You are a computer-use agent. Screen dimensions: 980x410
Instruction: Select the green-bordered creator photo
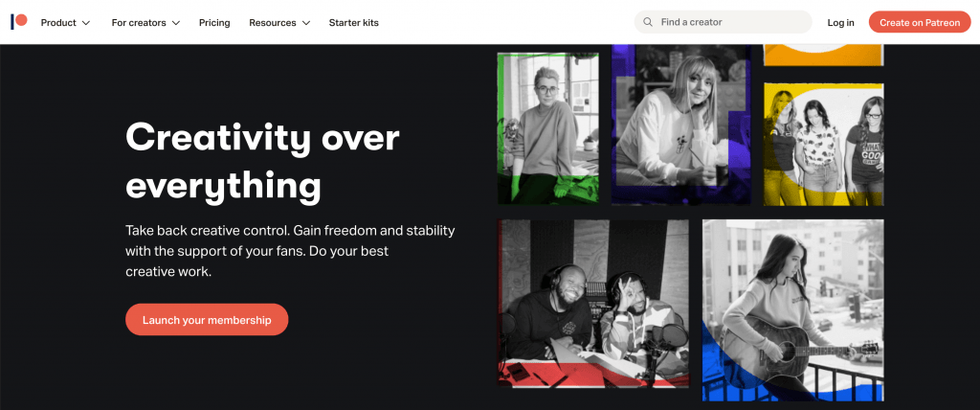pos(548,128)
